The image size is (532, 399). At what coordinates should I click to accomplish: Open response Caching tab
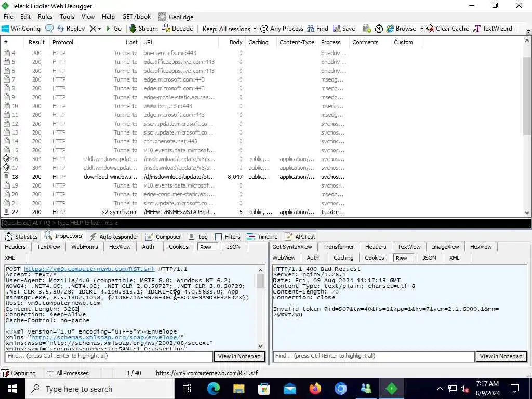tap(343, 258)
